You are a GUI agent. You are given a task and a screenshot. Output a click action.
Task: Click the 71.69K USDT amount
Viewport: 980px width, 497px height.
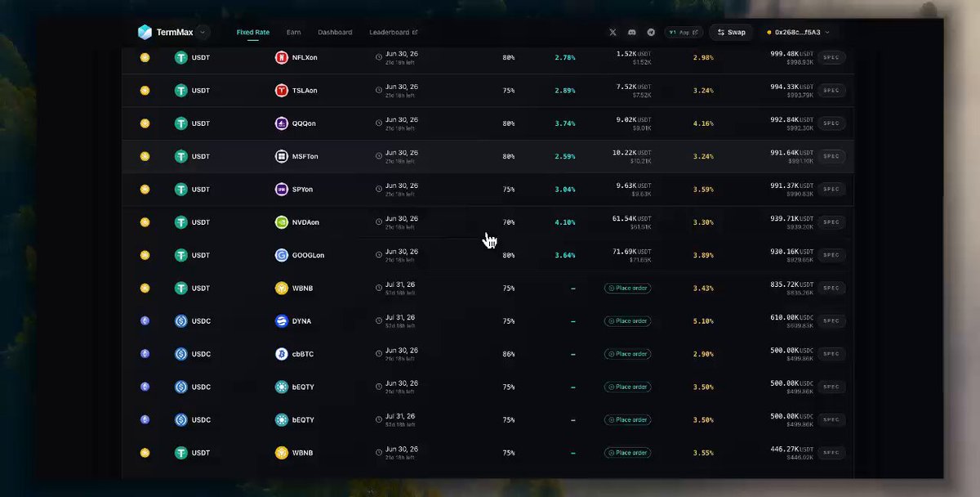(x=632, y=251)
